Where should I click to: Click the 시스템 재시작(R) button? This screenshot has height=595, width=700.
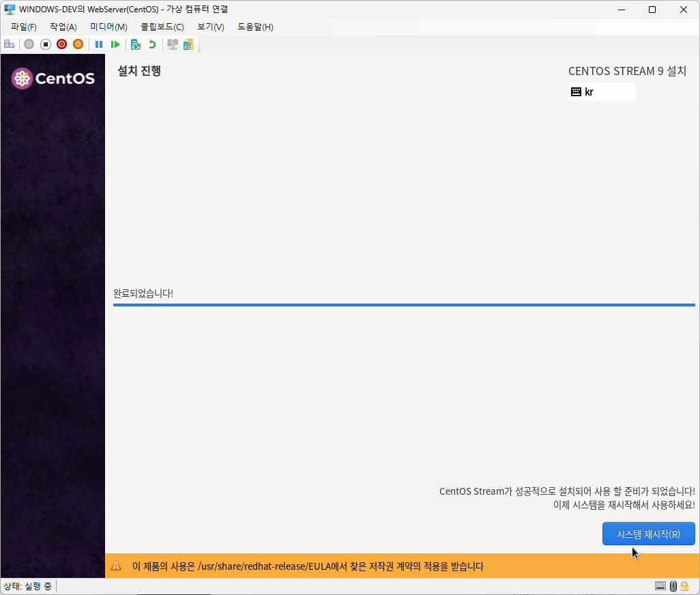[x=648, y=534]
